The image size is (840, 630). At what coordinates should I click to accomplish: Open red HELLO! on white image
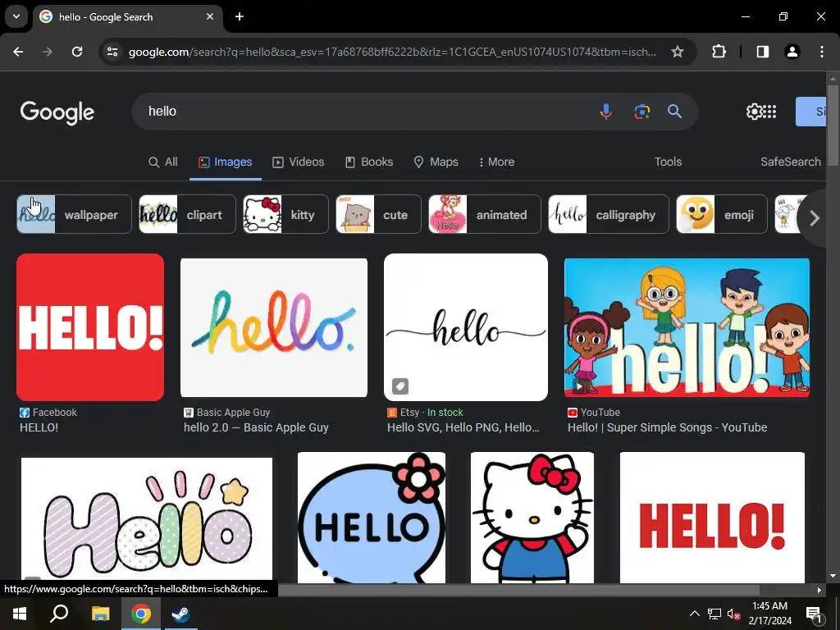point(712,518)
